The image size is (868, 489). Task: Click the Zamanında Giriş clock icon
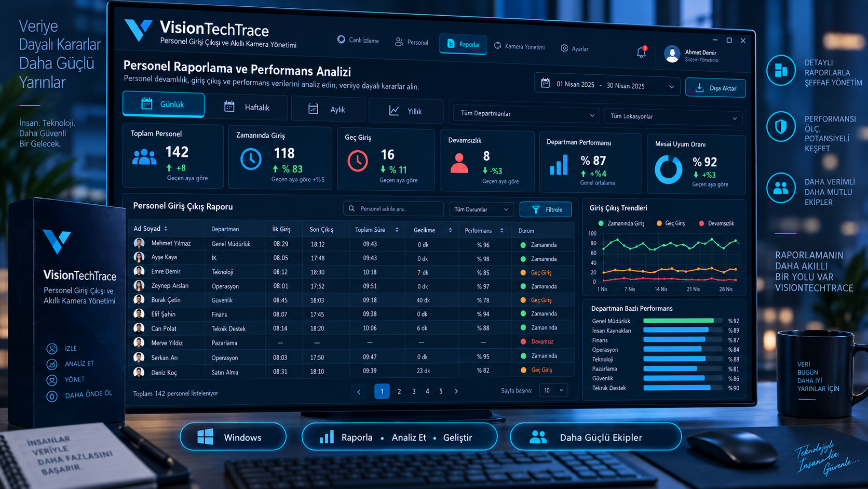click(x=251, y=159)
